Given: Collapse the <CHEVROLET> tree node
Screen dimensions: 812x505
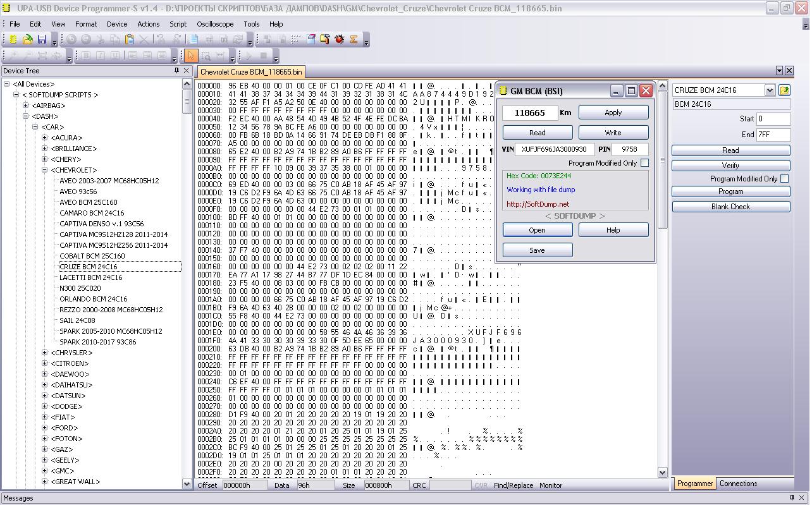Looking at the screenshot, I should click(x=45, y=170).
